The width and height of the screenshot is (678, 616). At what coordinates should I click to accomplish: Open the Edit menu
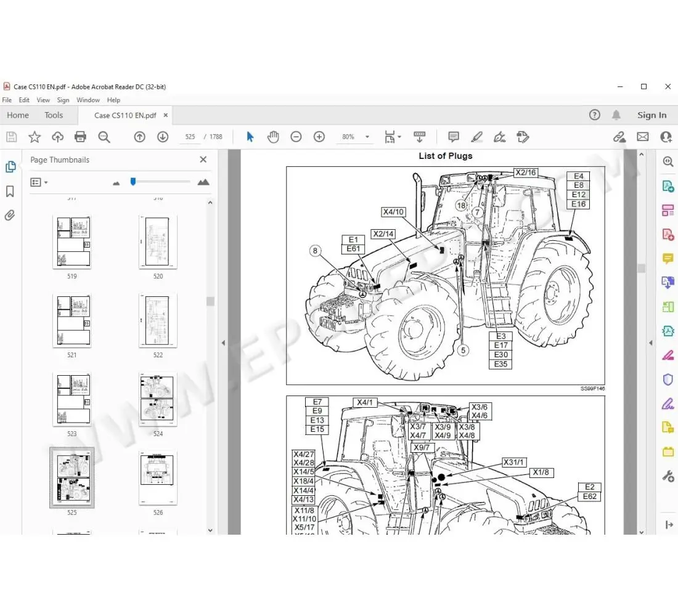24,100
